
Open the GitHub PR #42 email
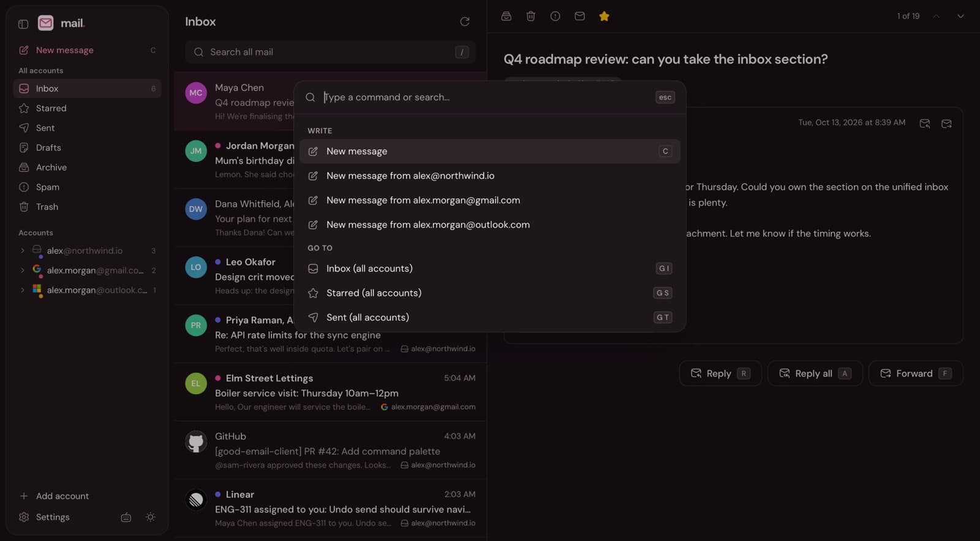coord(331,450)
